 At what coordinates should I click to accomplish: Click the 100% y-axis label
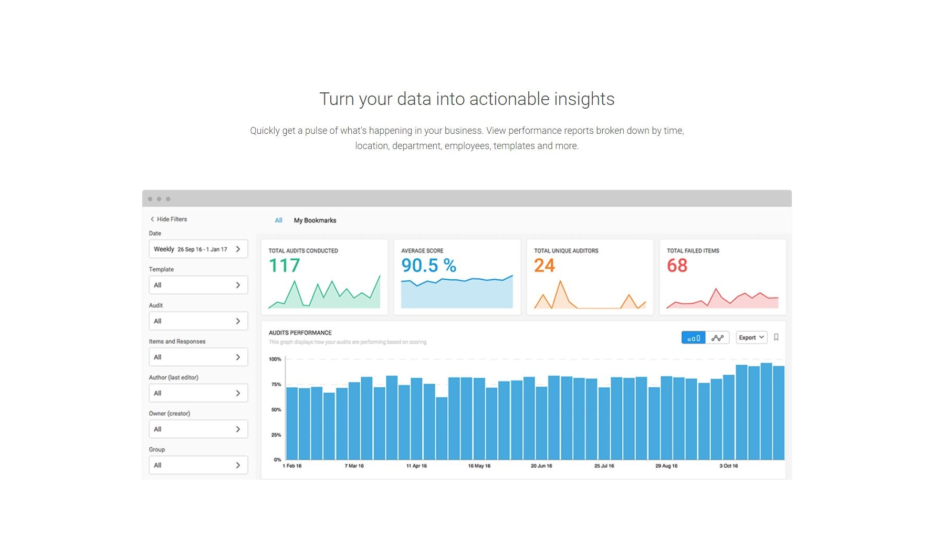click(275, 360)
